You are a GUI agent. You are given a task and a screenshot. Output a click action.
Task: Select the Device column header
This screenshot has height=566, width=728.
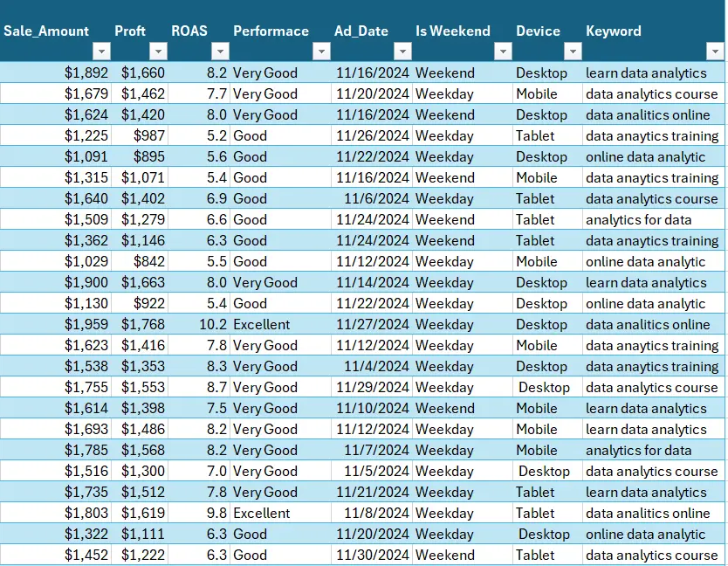click(538, 31)
